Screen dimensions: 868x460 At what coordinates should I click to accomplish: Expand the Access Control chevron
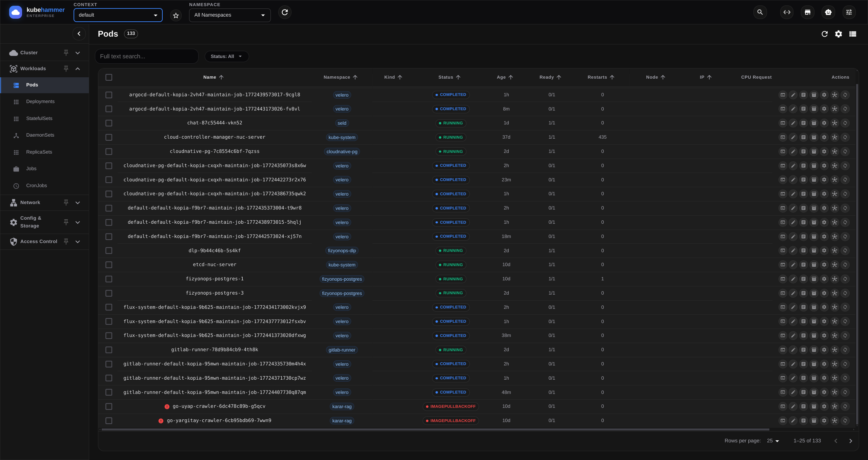point(78,241)
